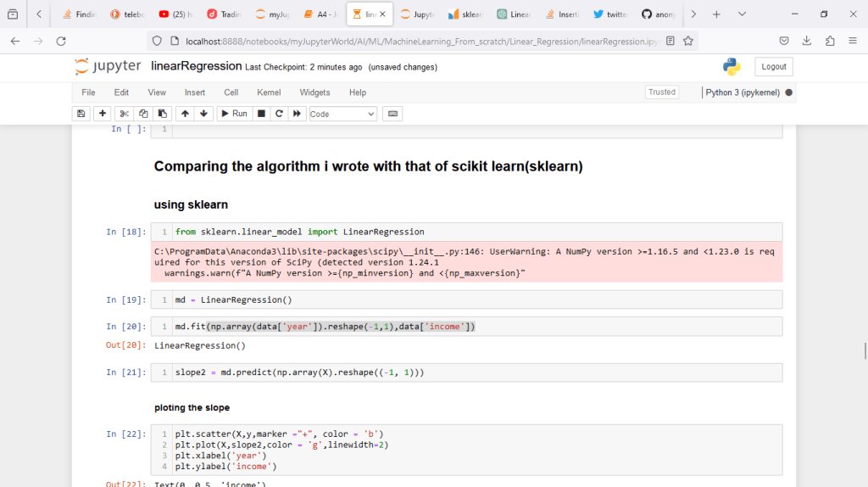Insert a new cell below with plus icon
The height and width of the screenshot is (487, 868).
tap(103, 114)
